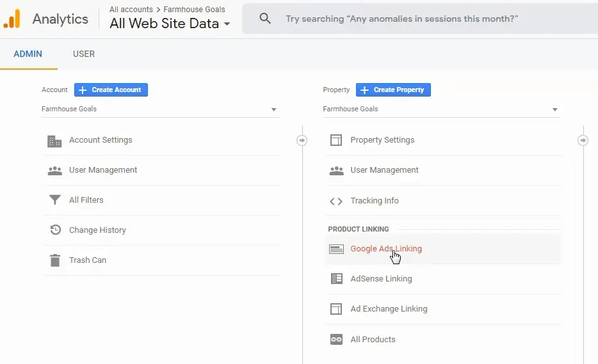Click the Account column label
598x364 pixels.
coord(54,90)
